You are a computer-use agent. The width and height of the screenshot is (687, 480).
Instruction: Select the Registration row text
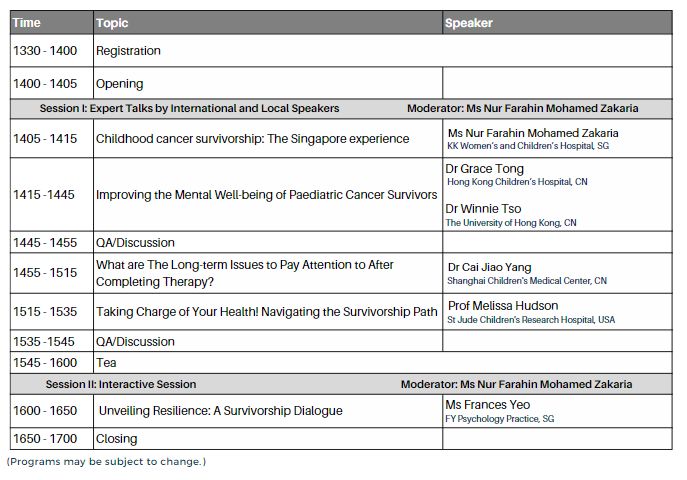[128, 51]
